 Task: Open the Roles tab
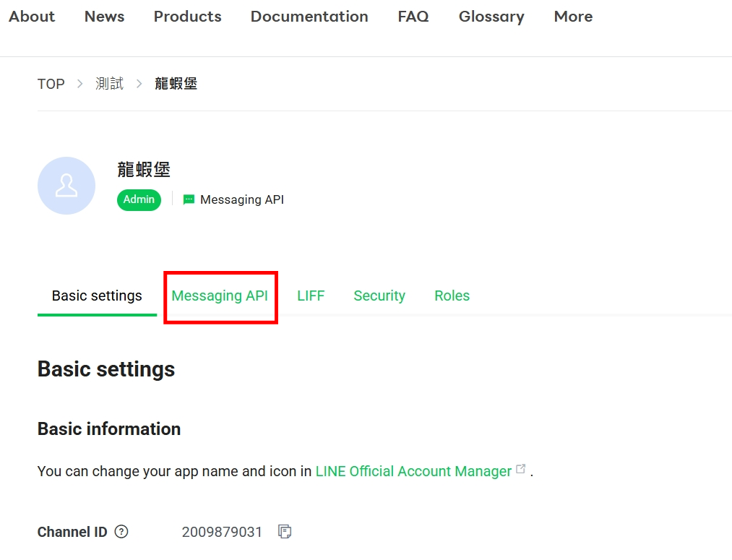point(452,296)
